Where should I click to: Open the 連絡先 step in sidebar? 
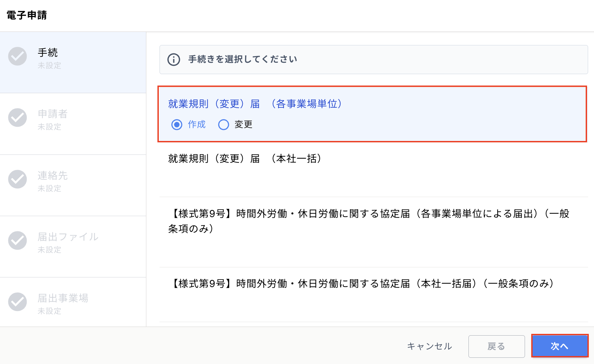pyautogui.click(x=73, y=185)
